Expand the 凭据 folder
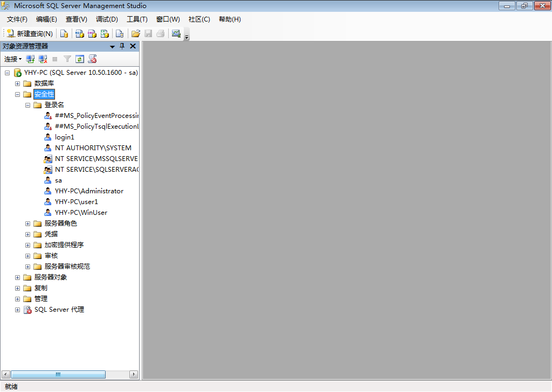Viewport: 552px width, 392px height. pos(27,234)
